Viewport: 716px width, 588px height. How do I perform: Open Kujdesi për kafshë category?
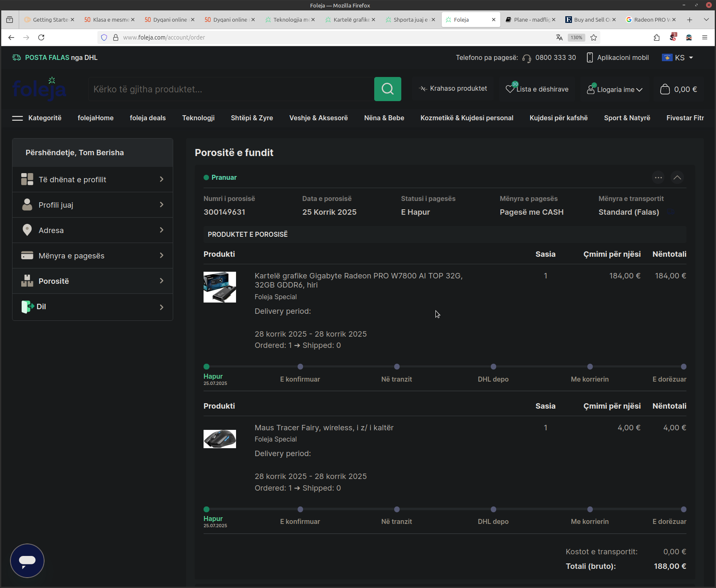(x=559, y=118)
